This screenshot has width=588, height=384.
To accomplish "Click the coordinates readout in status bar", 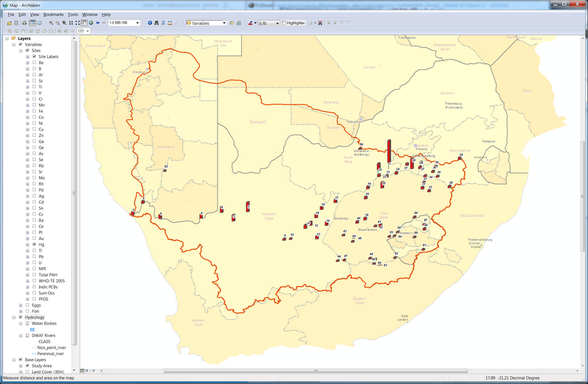I will coord(512,378).
